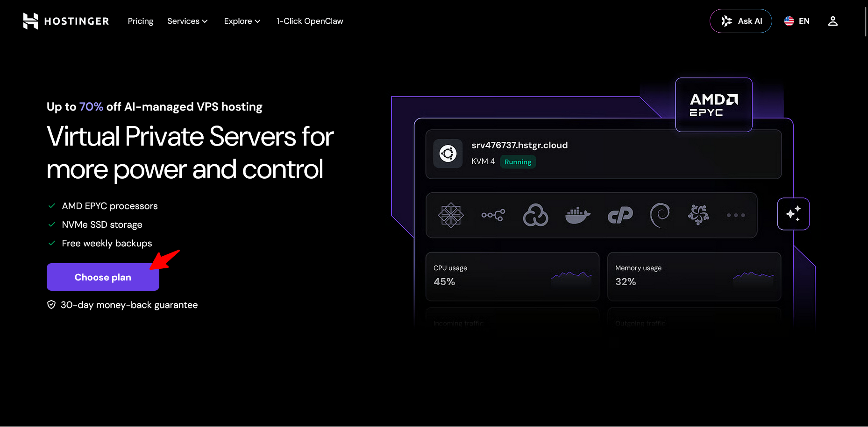
Task: Click the 70% discount text
Action: [91, 107]
